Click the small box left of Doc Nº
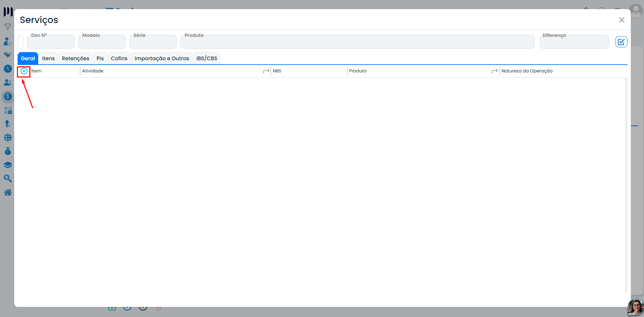 coord(20,42)
